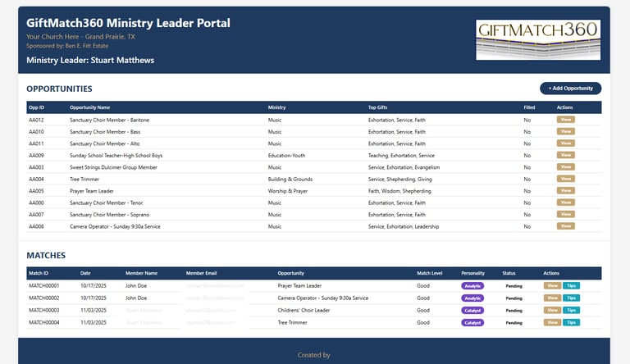Select 'Sanctuary Choir Member - Baritone' text

109,121
